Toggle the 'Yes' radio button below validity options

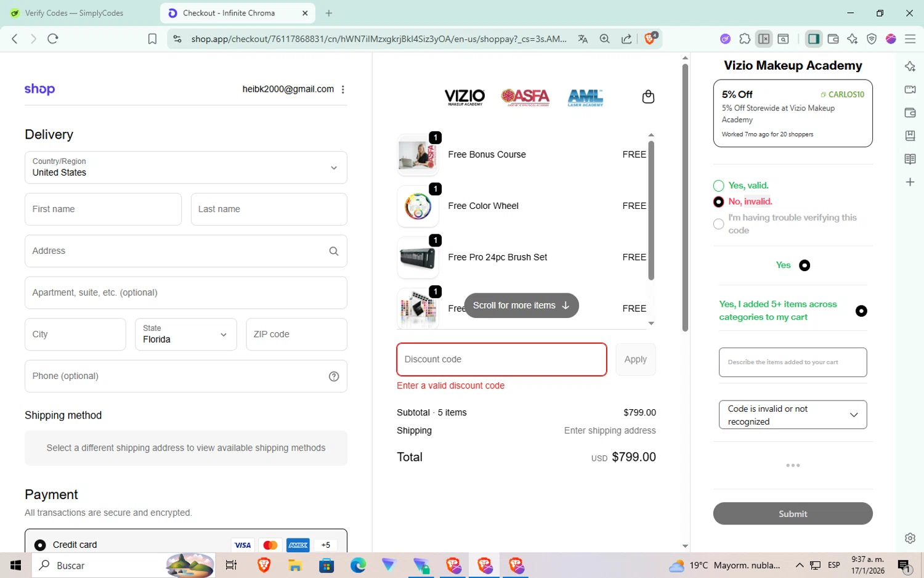[x=804, y=265]
